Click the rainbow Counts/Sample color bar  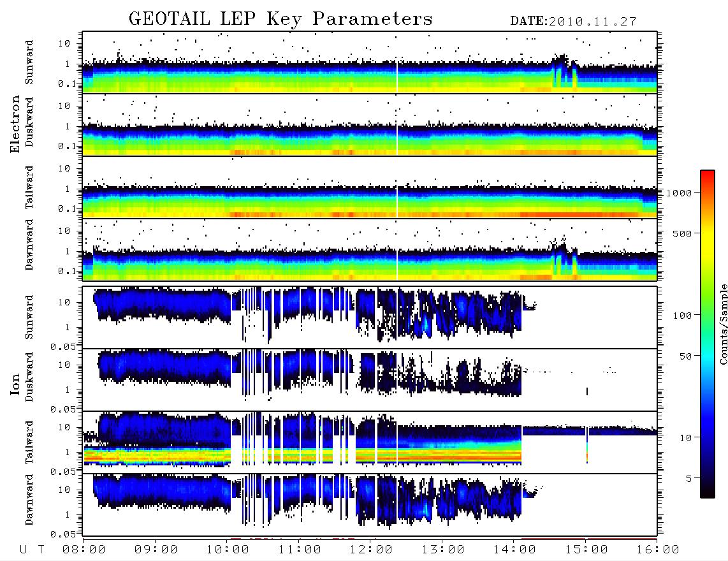[708, 334]
